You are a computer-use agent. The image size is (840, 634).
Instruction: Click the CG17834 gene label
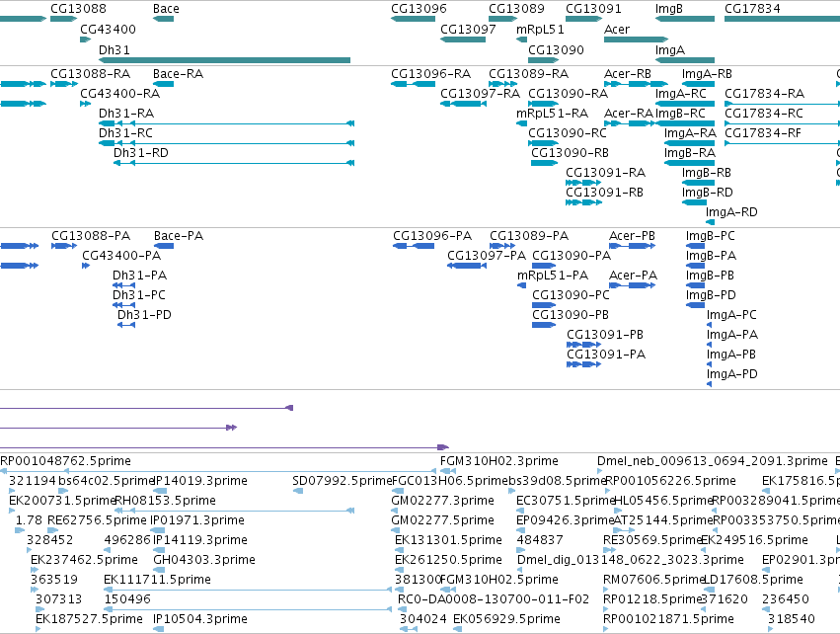click(752, 9)
